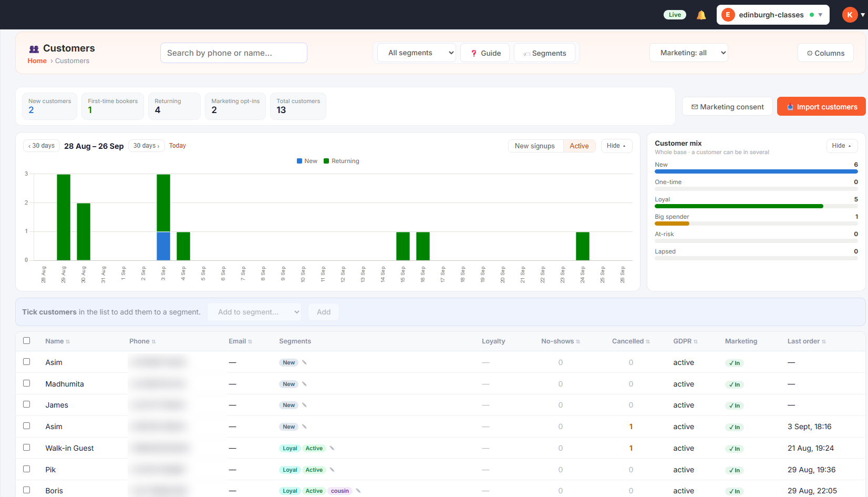The image size is (868, 497).
Task: Tick checkbox for James
Action: pyautogui.click(x=27, y=404)
